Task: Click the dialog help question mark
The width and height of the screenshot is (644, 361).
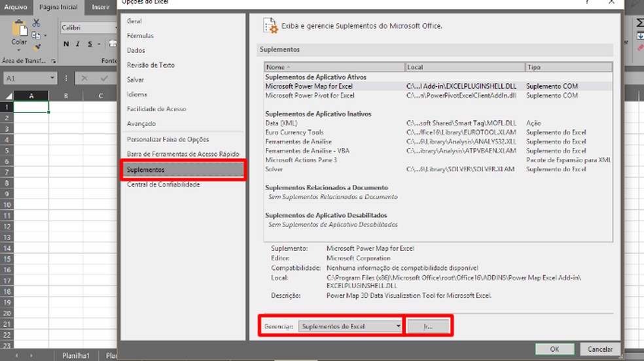Action: pyautogui.click(x=588, y=2)
